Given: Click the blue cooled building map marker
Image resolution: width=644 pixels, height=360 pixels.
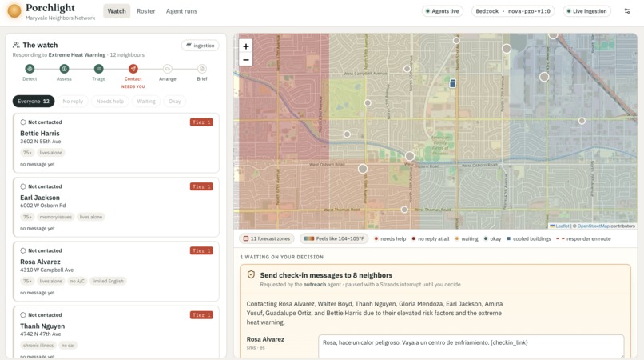Looking at the screenshot, I should coord(452,83).
